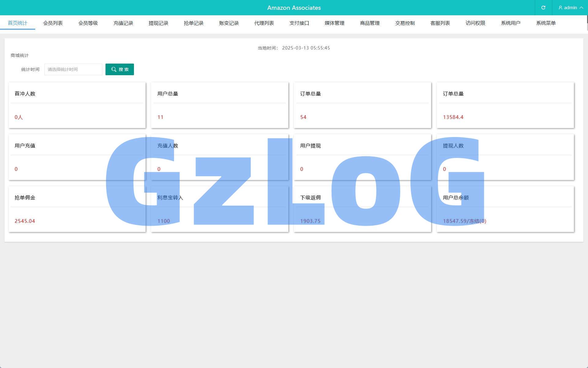Go to the 支付接口 tab
The height and width of the screenshot is (368, 588).
pyautogui.click(x=299, y=23)
